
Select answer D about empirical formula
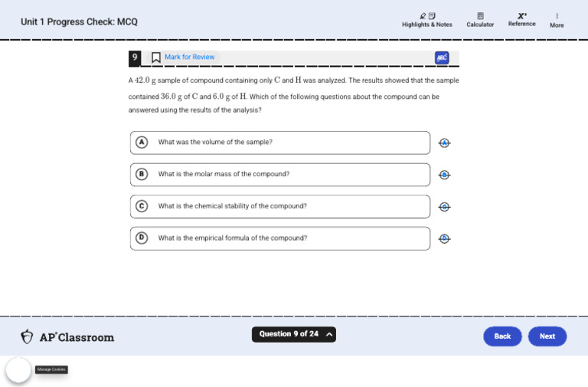(x=280, y=238)
